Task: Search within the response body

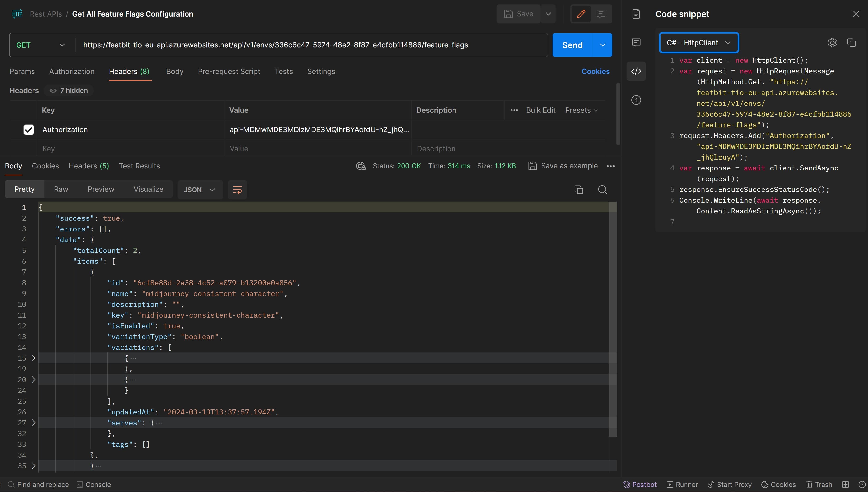Action: 602,190
